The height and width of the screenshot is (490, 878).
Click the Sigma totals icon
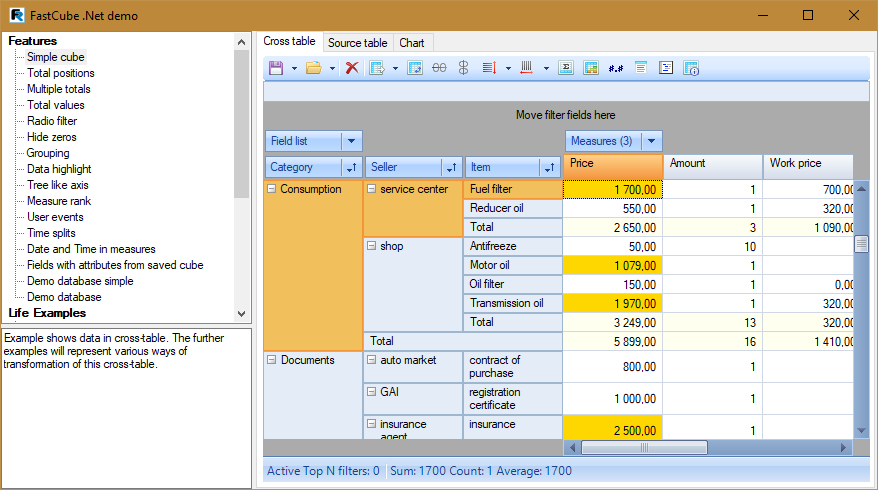pyautogui.click(x=565, y=68)
